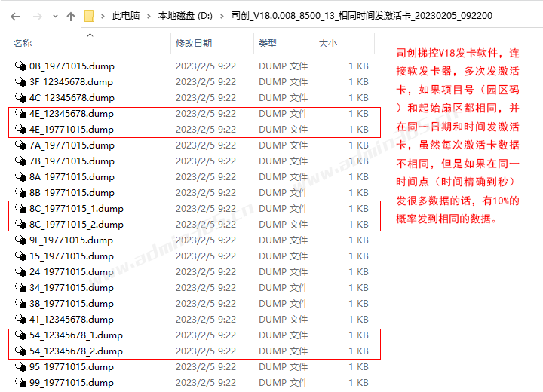The width and height of the screenshot is (543, 392).
Task: Click file name 38_19771015.dump
Action: pos(72,304)
